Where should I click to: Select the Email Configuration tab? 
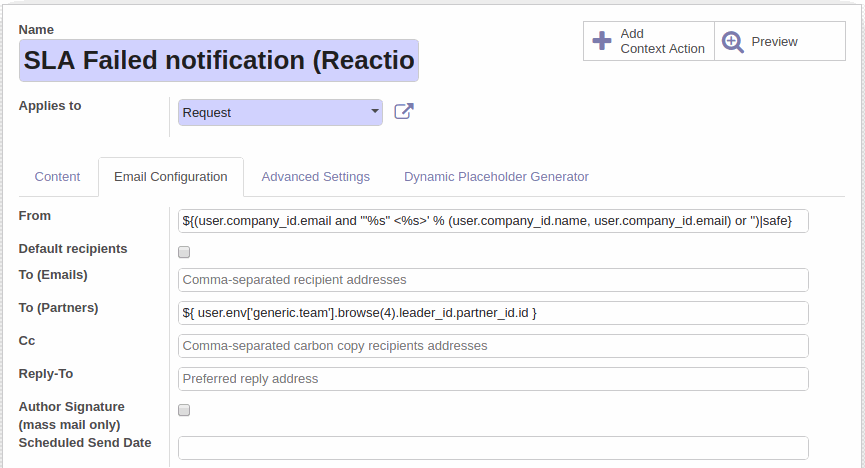(171, 177)
